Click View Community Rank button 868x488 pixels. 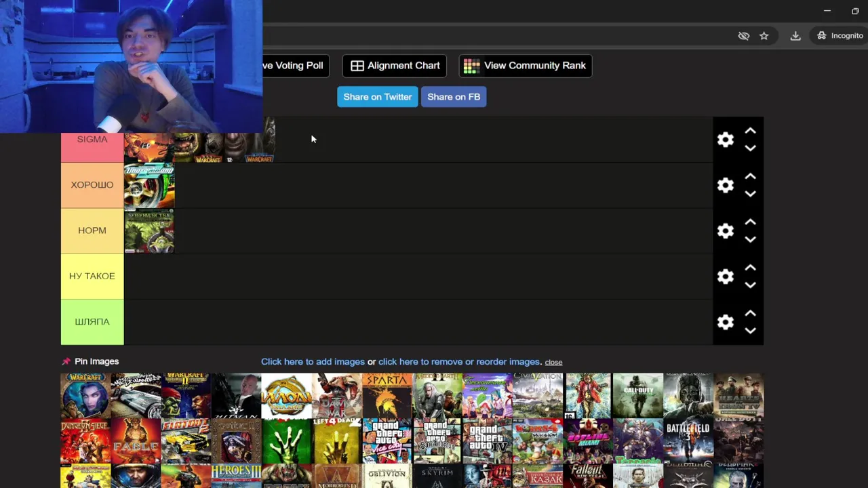click(526, 66)
